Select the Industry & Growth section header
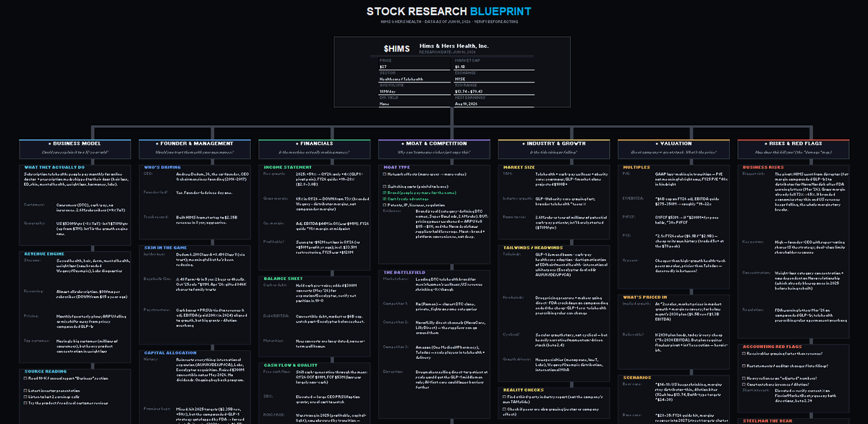Image resolution: width=868 pixels, height=424 pixels. [553, 148]
